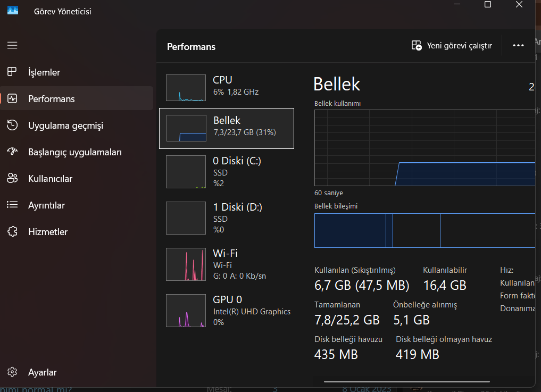
Task: Open Başlangıç uygulamaları startup icon
Action: click(12, 152)
